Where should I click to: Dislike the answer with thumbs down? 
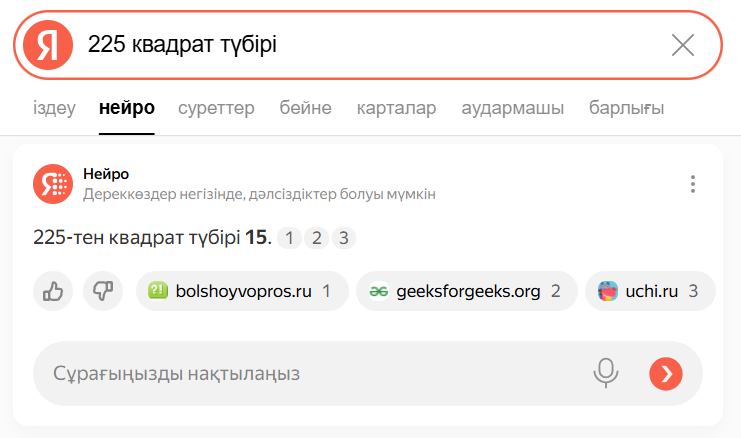click(x=101, y=291)
